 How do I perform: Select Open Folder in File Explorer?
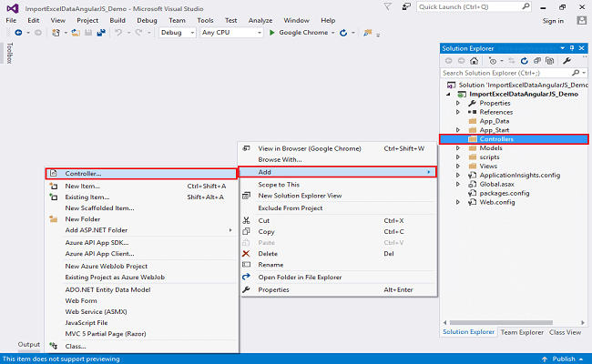pyautogui.click(x=338, y=277)
